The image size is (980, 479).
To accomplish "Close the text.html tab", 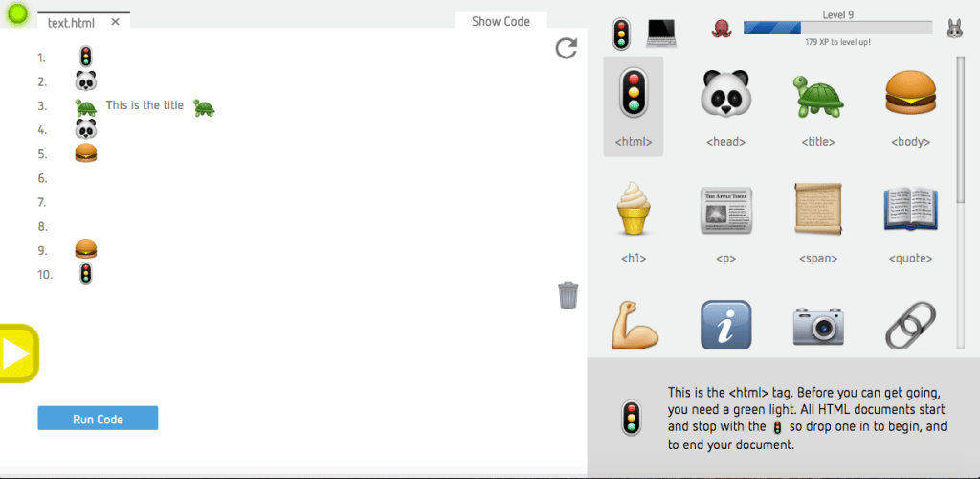I will pos(115,22).
